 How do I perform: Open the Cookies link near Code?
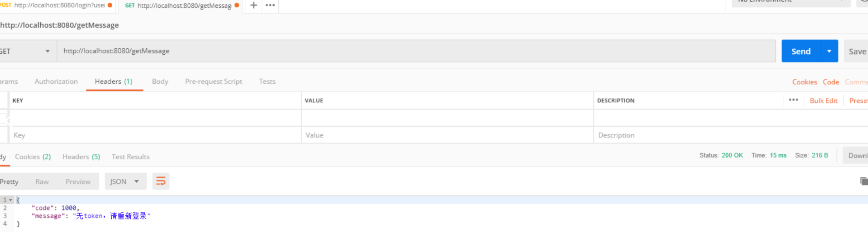click(x=804, y=82)
